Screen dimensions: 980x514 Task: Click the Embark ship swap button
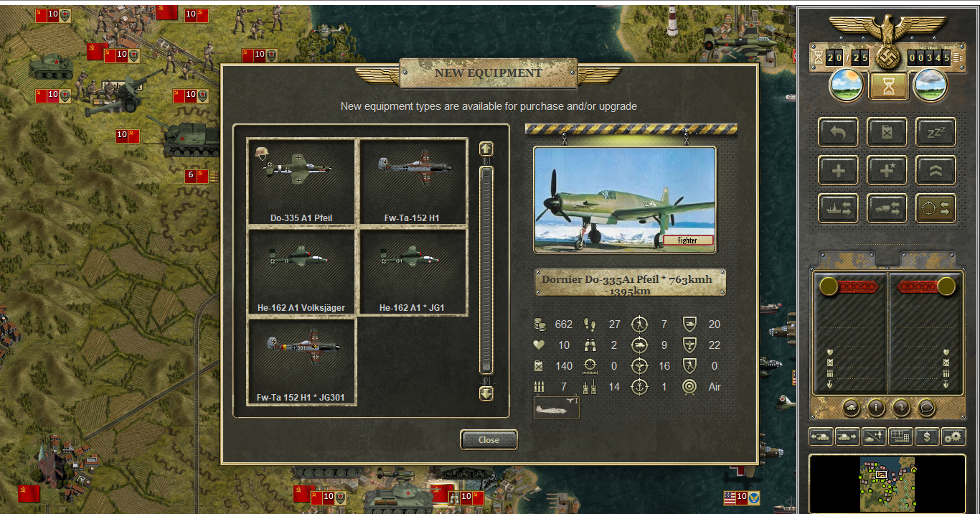[x=838, y=208]
